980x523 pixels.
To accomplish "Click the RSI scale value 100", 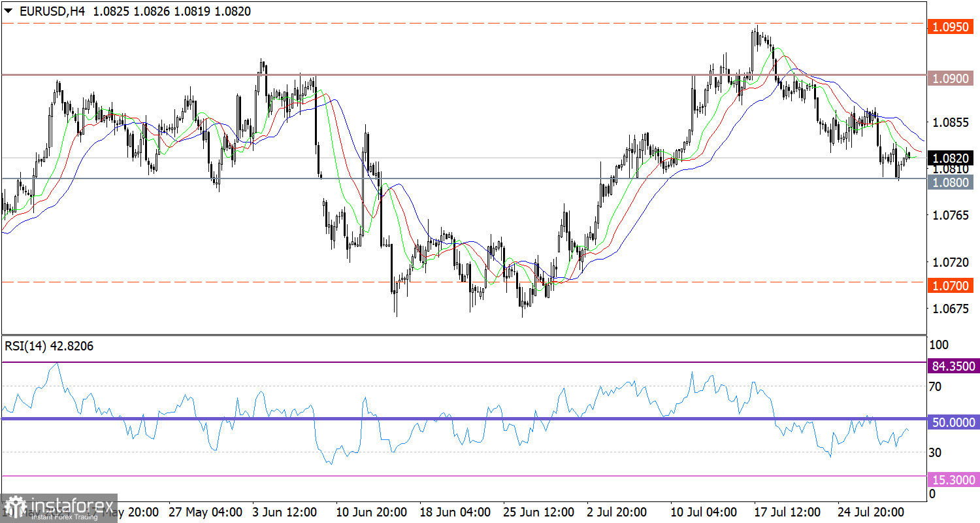I will coord(938,345).
